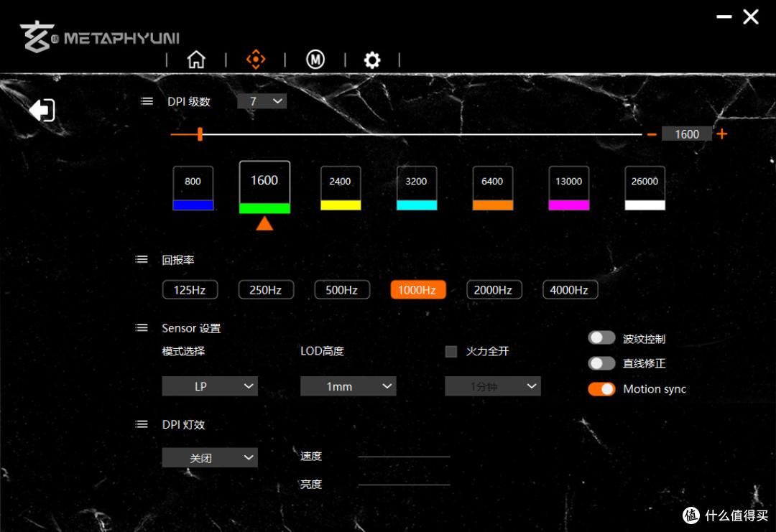776x532 pixels.
Task: Open the LOD高度 1mm dropdown
Action: coord(348,386)
